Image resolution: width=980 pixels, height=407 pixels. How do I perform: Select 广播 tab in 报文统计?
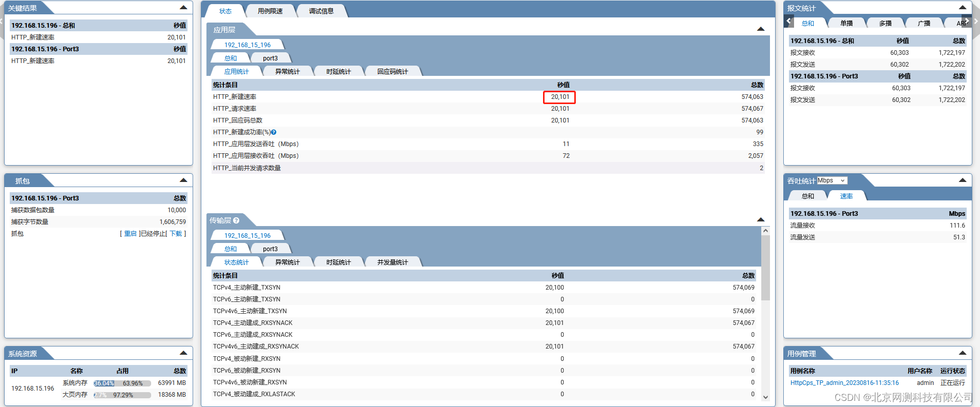click(x=924, y=24)
